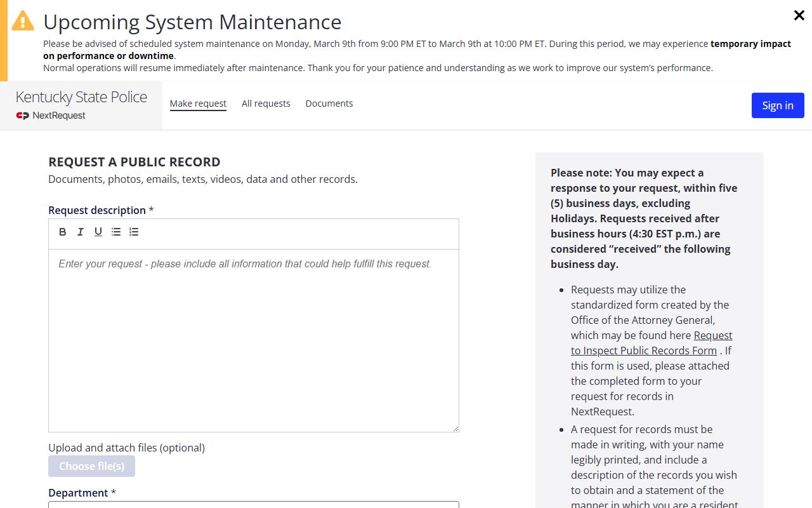Open the Make request tab
The image size is (812, 508).
click(x=198, y=104)
